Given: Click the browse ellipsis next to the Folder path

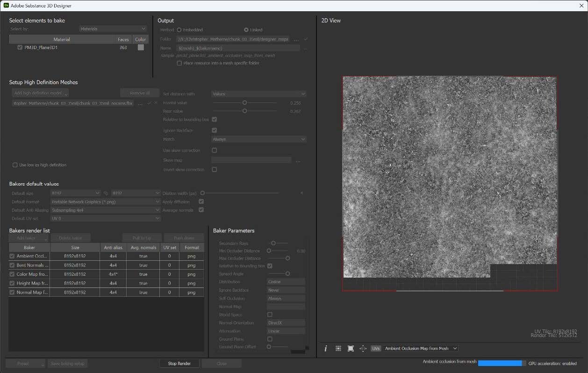Looking at the screenshot, I should pos(296,39).
